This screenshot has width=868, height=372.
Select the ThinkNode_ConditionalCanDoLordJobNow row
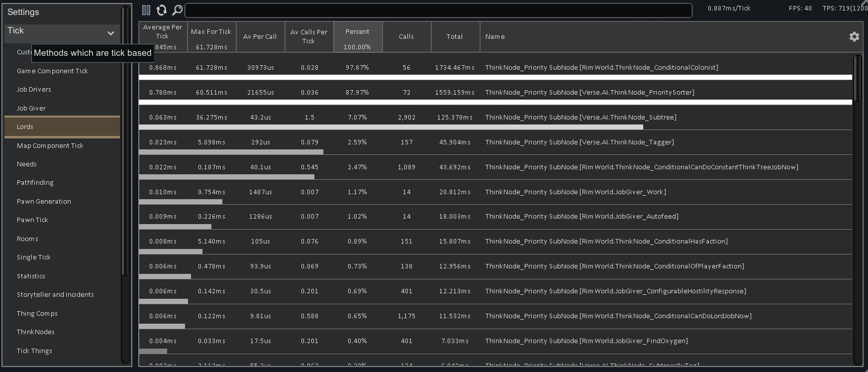495,316
